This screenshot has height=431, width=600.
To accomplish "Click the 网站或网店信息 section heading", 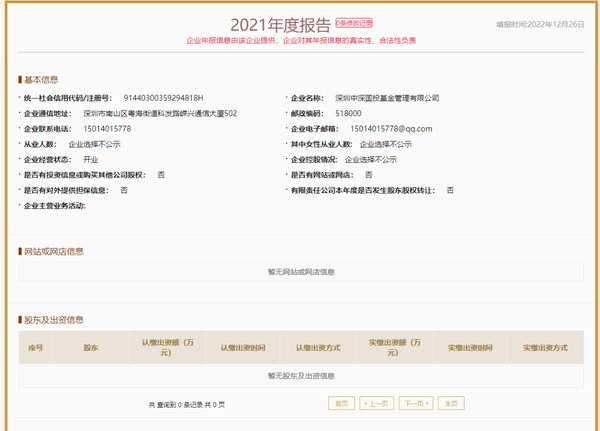I will [x=54, y=251].
